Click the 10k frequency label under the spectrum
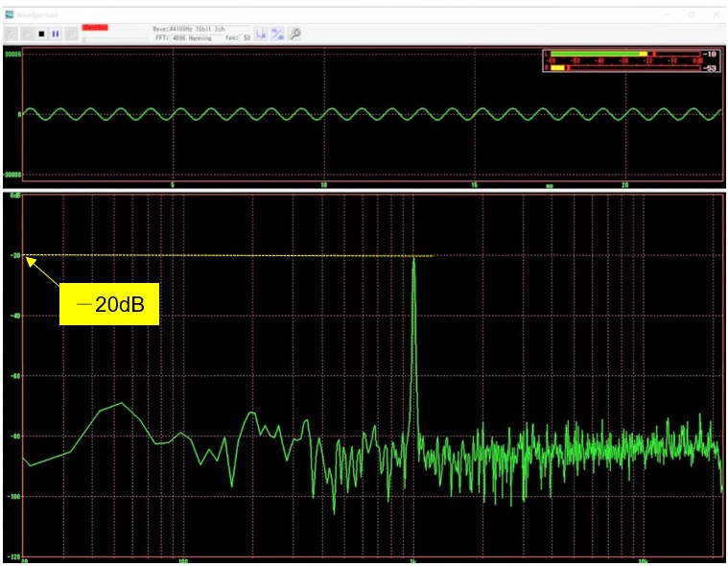The width and height of the screenshot is (728, 566). [x=643, y=562]
